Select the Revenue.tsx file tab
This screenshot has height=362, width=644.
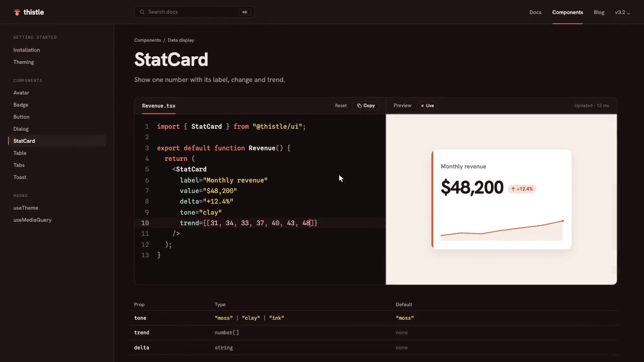(158, 106)
